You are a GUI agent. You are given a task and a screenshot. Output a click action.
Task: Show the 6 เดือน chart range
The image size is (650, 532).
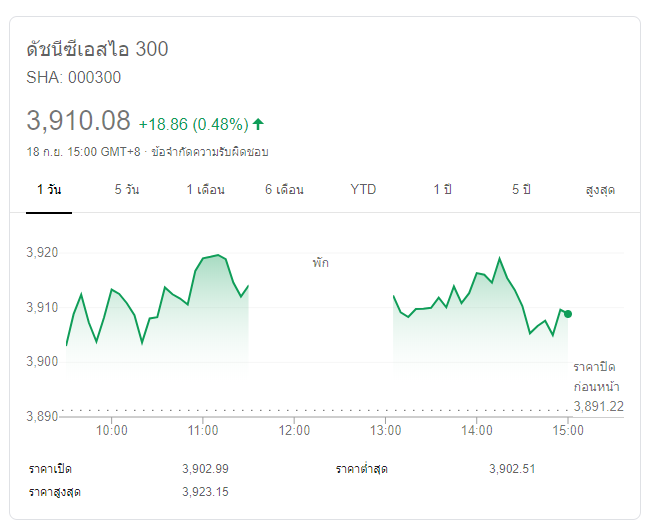pos(284,189)
